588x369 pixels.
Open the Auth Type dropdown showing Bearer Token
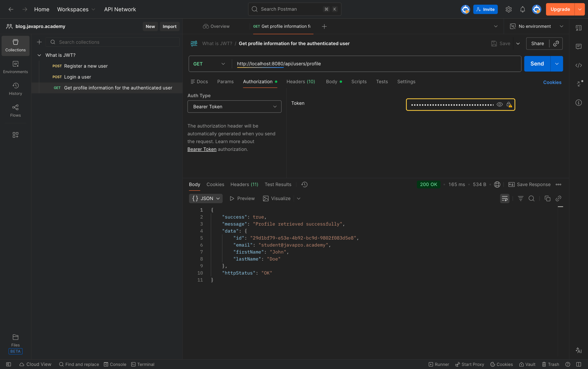234,106
